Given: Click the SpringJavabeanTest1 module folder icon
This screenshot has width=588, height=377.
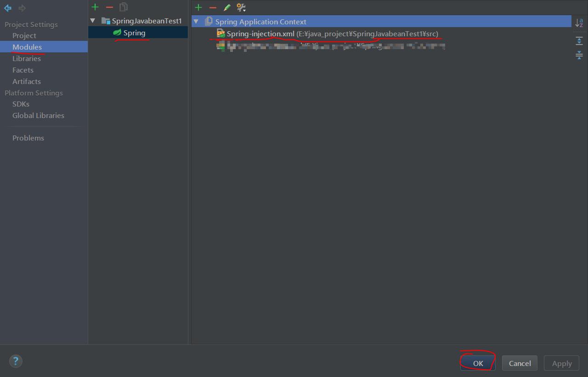Looking at the screenshot, I should pyautogui.click(x=106, y=21).
